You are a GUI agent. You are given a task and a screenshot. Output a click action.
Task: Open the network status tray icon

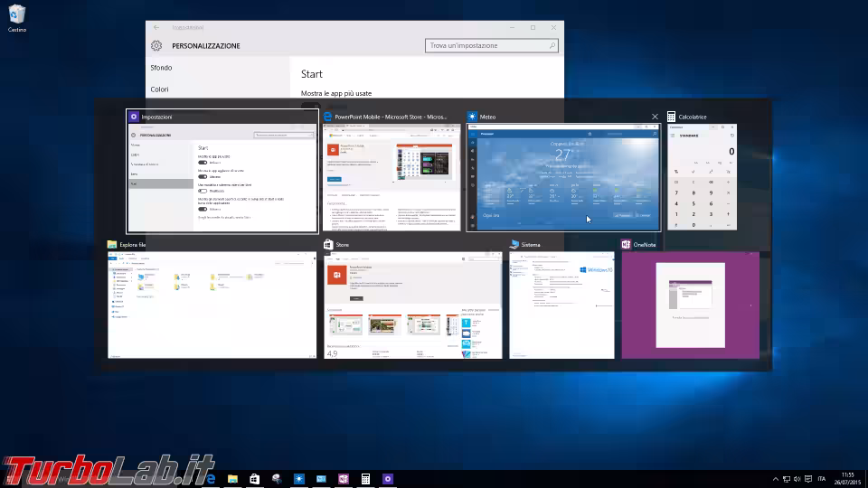click(786, 479)
